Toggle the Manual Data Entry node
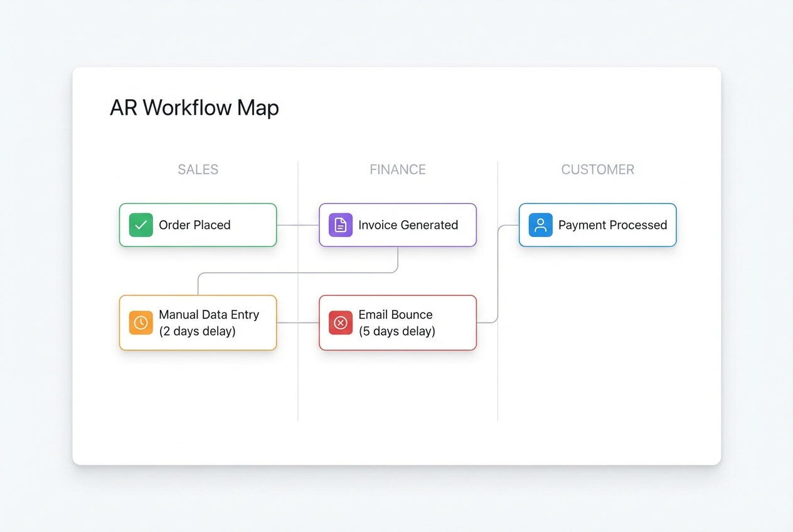The height and width of the screenshot is (532, 793). 198,322
